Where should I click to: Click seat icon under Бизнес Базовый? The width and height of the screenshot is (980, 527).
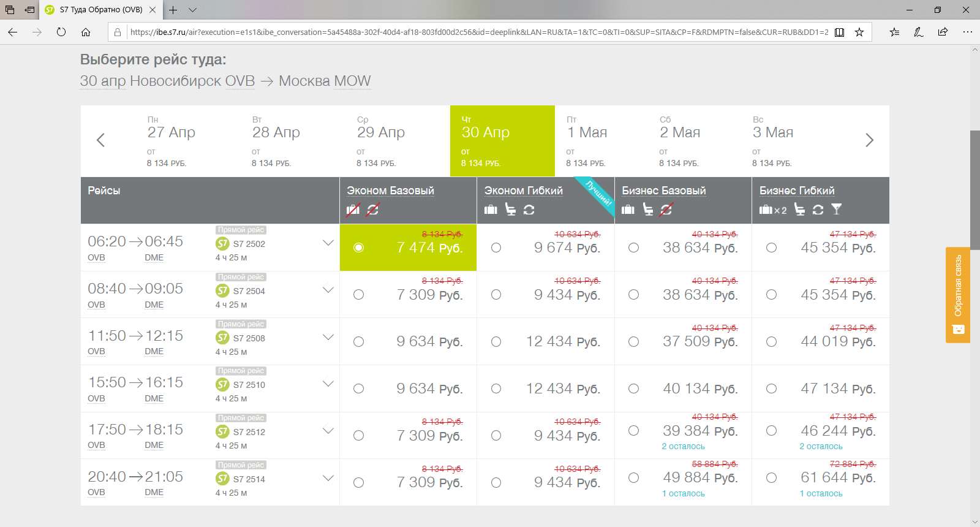coord(647,210)
